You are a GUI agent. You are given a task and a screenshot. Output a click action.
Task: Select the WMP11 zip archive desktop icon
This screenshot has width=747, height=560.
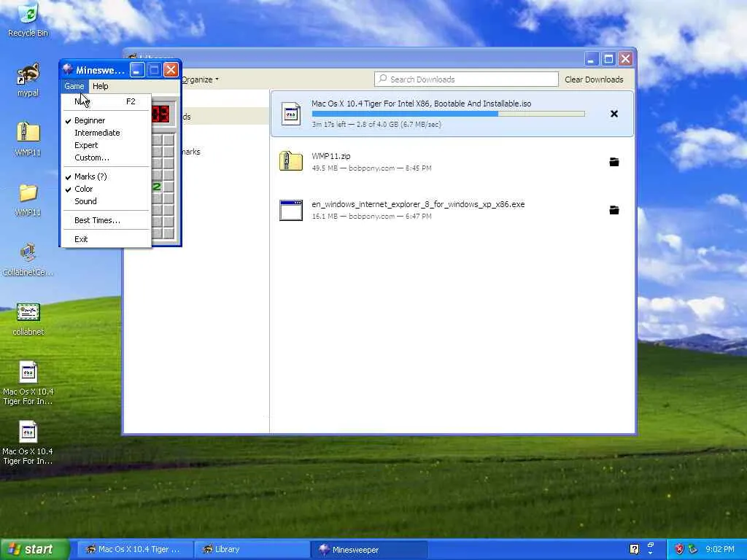coord(28,139)
